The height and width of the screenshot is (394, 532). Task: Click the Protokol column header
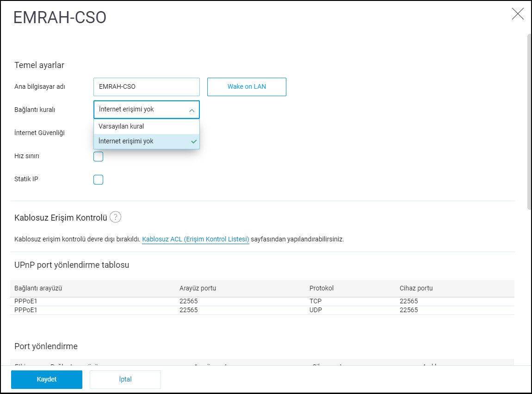(322, 288)
